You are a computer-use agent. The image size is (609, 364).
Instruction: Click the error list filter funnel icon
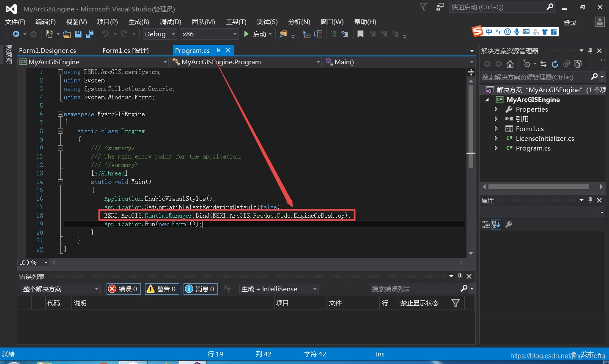pyautogui.click(x=455, y=303)
